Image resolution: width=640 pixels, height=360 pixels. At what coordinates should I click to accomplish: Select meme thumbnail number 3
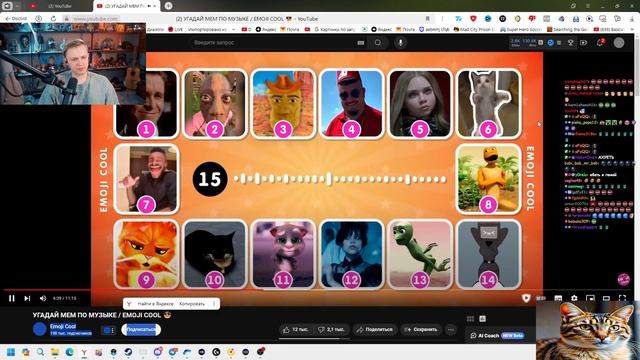[283, 104]
